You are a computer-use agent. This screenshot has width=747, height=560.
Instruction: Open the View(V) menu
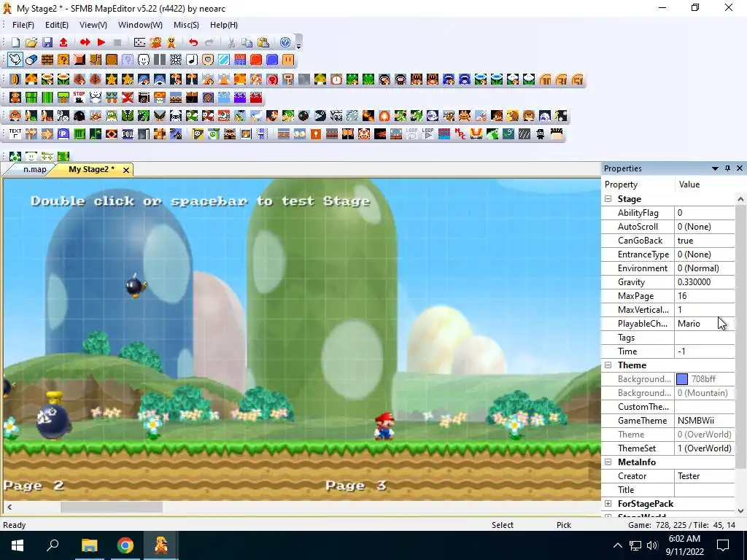(x=93, y=25)
